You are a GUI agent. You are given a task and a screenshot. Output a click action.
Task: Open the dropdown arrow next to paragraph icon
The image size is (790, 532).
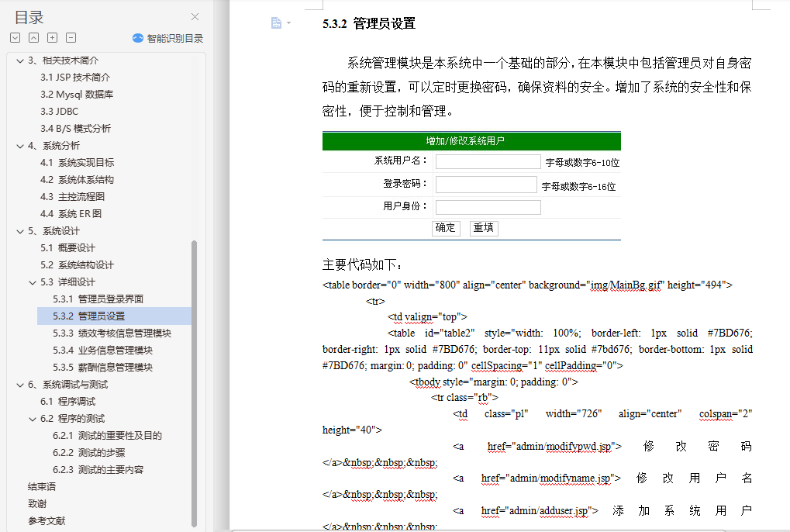point(288,22)
